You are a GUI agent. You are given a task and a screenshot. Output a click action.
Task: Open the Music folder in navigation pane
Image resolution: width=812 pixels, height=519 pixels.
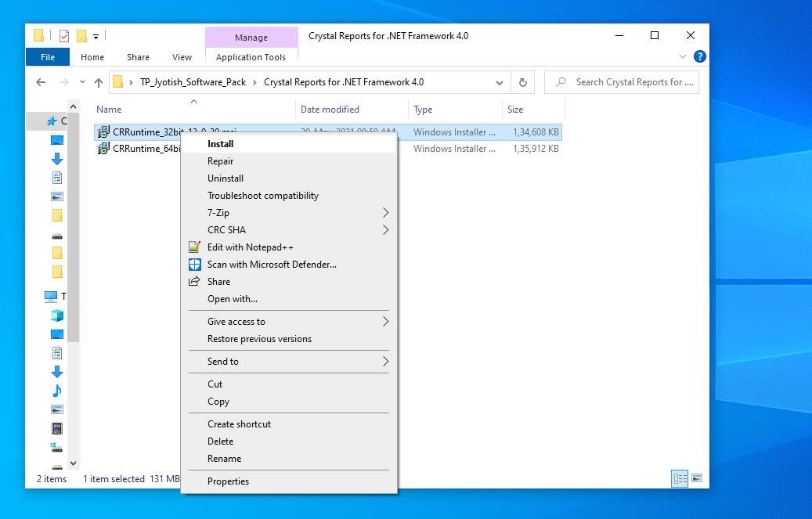56,391
